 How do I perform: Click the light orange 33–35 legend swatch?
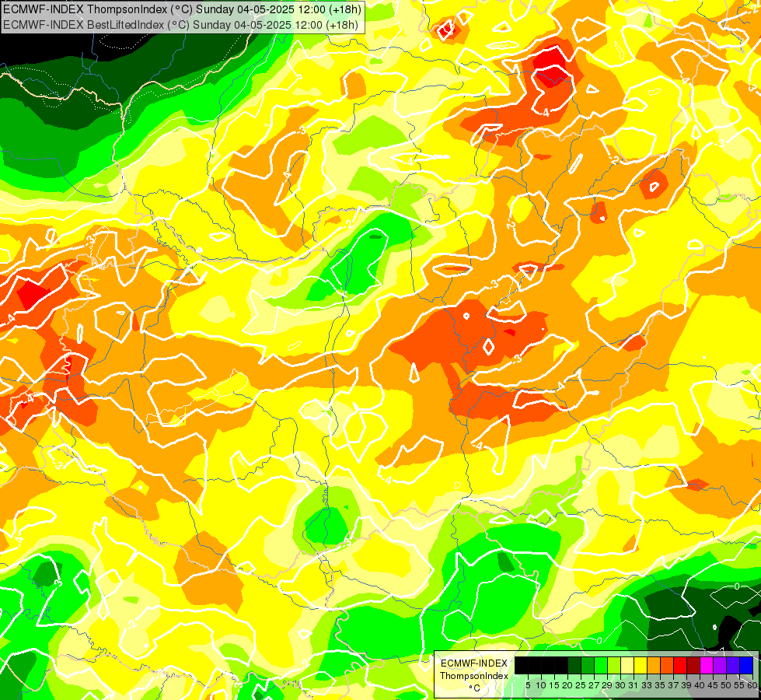point(654,666)
